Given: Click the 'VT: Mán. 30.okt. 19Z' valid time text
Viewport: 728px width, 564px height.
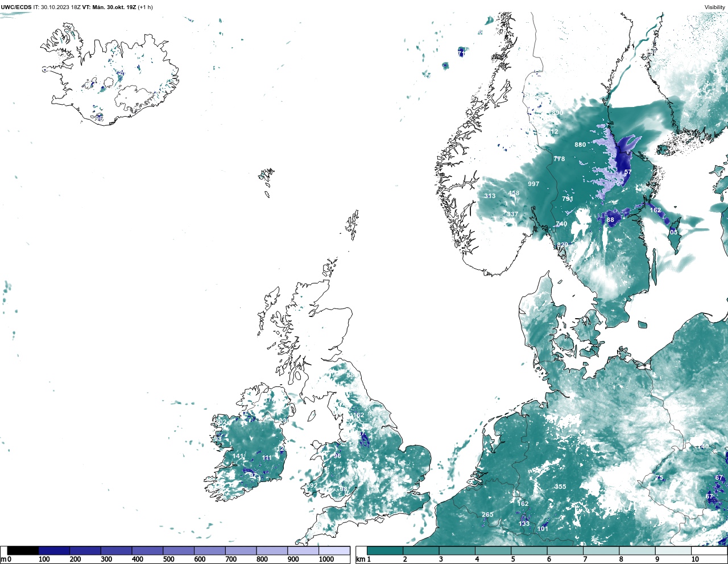Looking at the screenshot, I should (109, 7).
